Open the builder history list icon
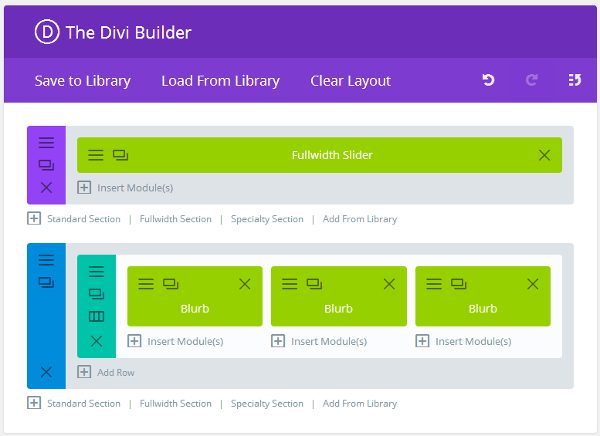Screen dimensions: 600x436 point(574,81)
